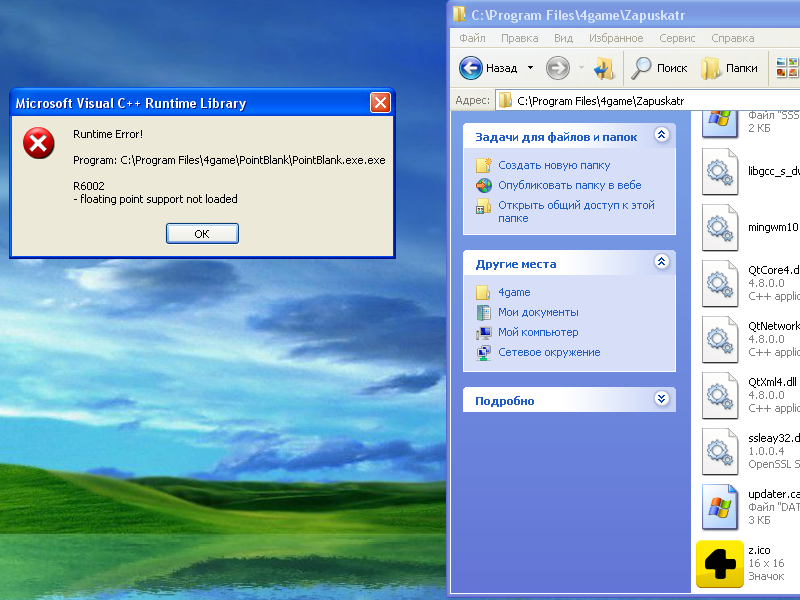Click the share folder icon
Image resolution: width=800 pixels, height=600 pixels.
click(x=483, y=206)
